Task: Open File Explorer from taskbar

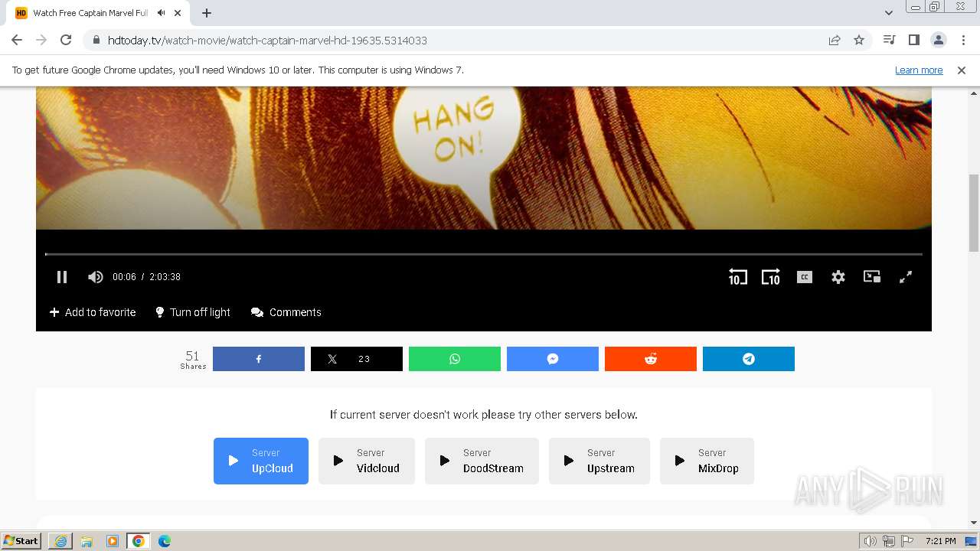Action: click(87, 541)
